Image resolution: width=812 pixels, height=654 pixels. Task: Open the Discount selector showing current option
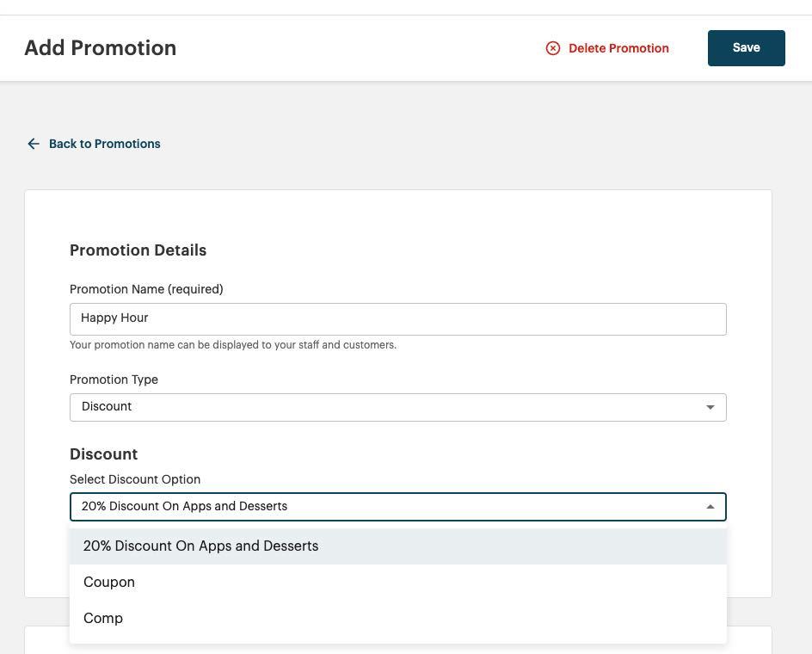(397, 506)
